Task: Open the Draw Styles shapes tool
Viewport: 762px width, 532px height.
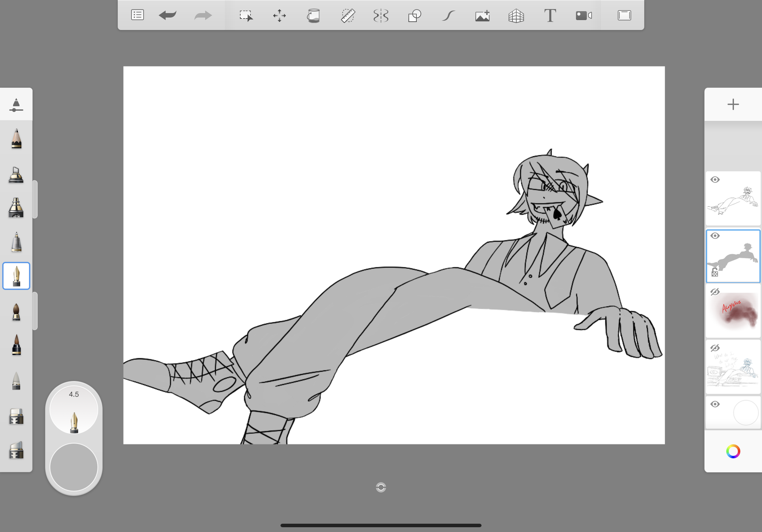Action: point(414,15)
